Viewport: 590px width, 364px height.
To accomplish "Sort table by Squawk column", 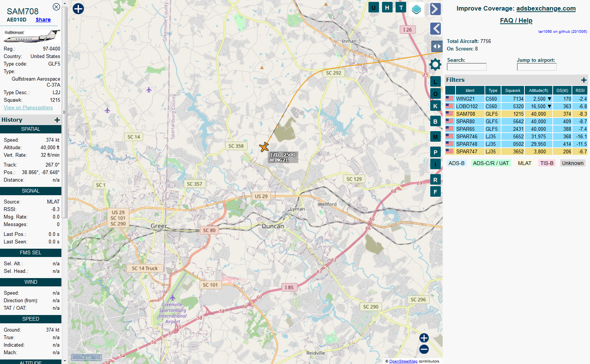I will 513,90.
